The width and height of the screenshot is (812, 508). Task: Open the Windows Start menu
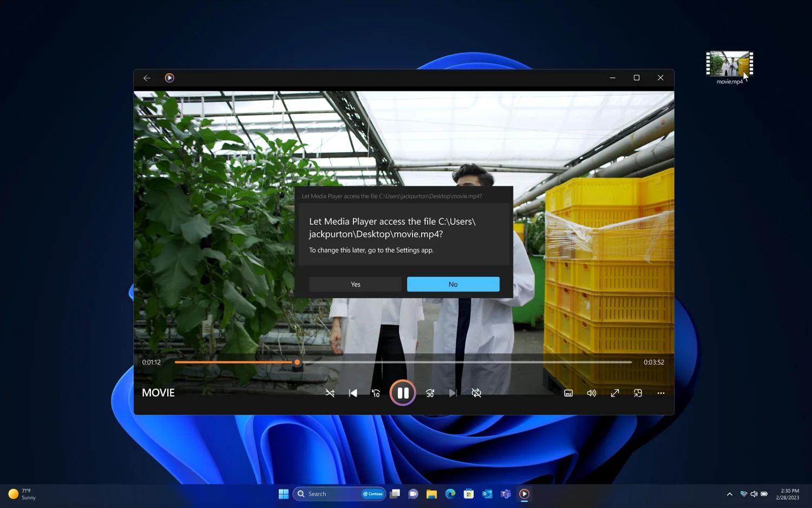283,494
